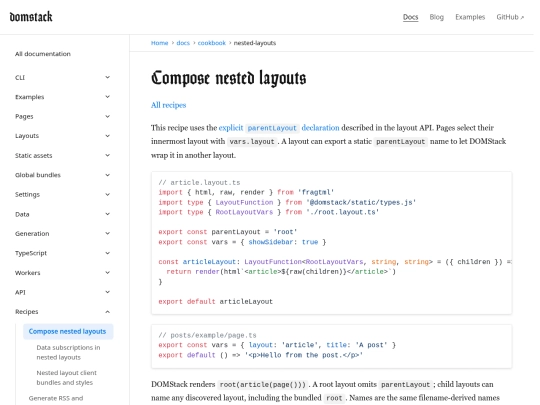The height and width of the screenshot is (405, 540).
Task: Open Nested layout client bundles and styles
Action: tap(66, 377)
